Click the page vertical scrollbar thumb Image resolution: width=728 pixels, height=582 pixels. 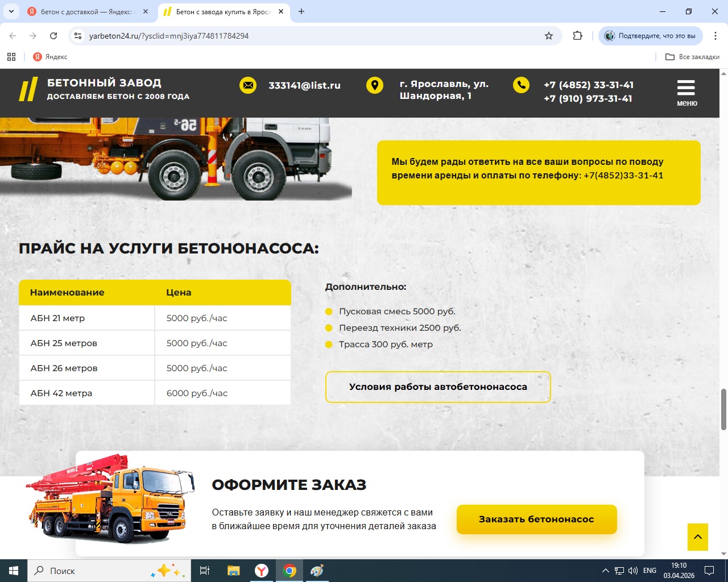tap(723, 409)
